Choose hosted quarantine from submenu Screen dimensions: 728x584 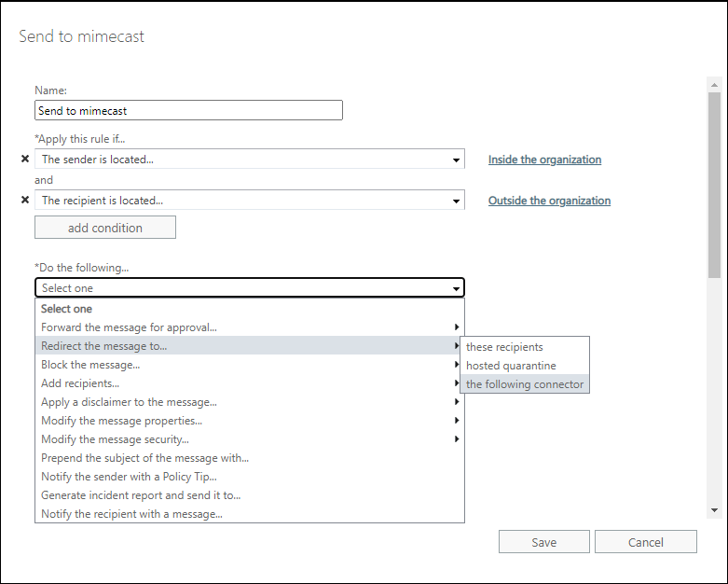511,366
